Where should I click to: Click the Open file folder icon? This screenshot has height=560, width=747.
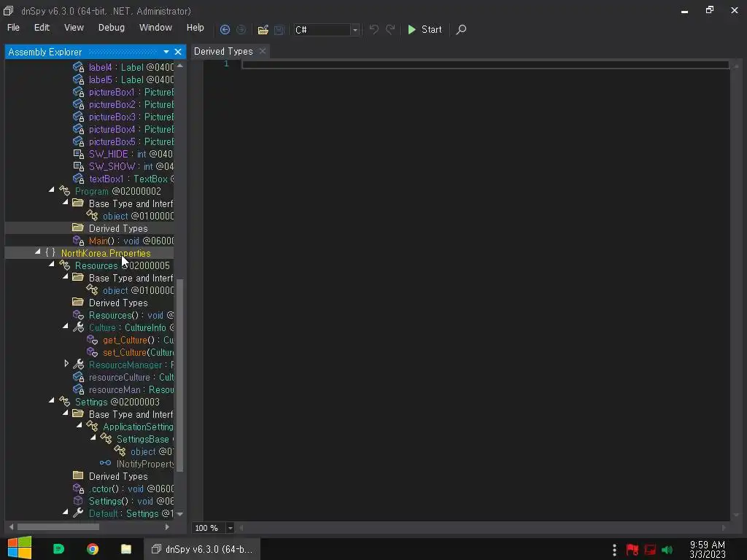tap(263, 30)
